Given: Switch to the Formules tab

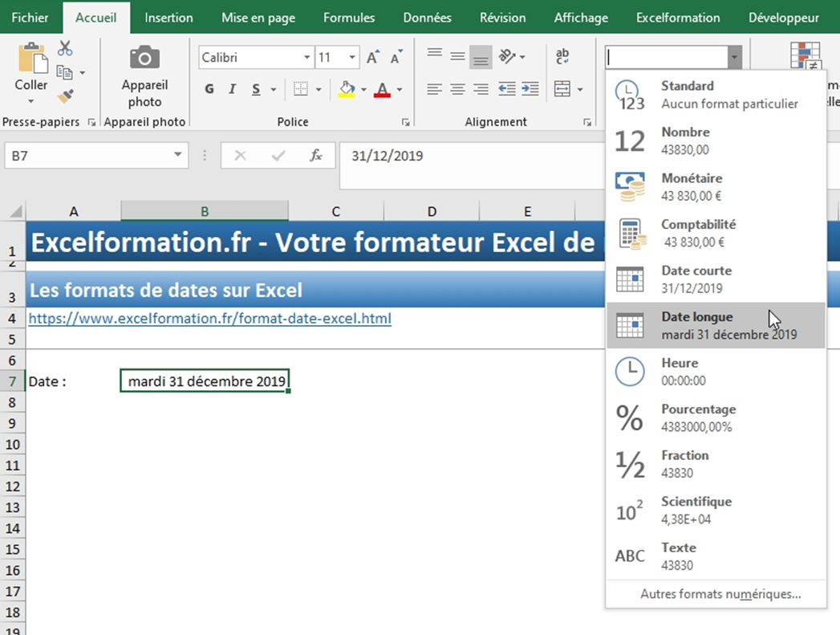Looking at the screenshot, I should (x=349, y=18).
